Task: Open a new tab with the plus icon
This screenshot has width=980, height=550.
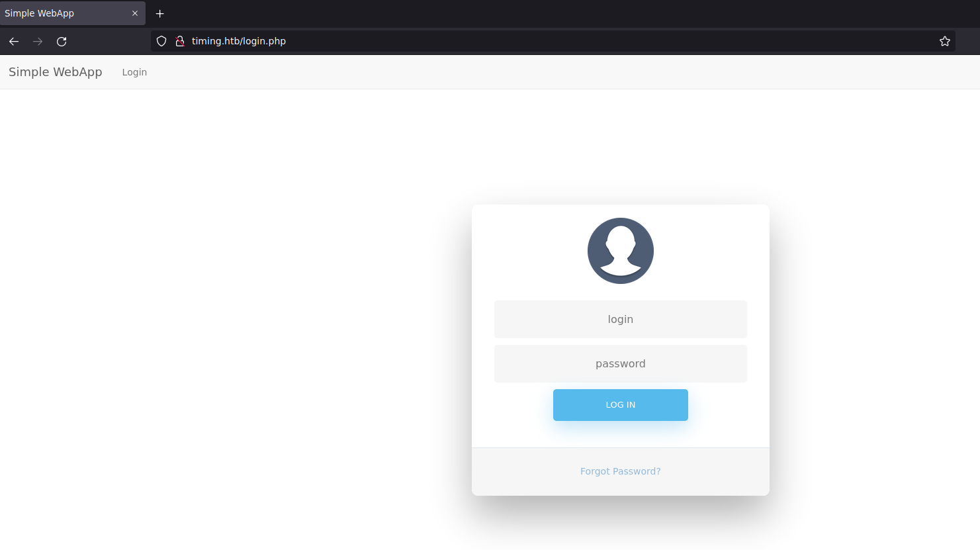Action: click(x=159, y=13)
